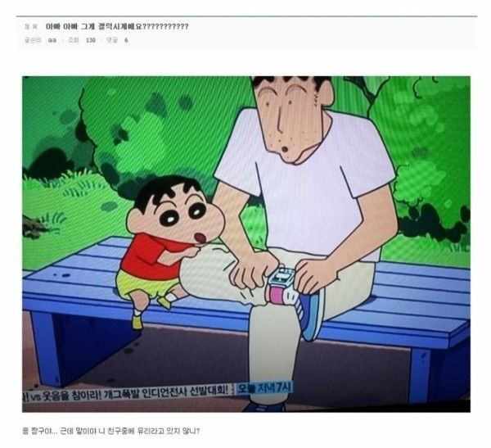Click the 조회 views label
Screen dimensions: 491x448
point(74,40)
